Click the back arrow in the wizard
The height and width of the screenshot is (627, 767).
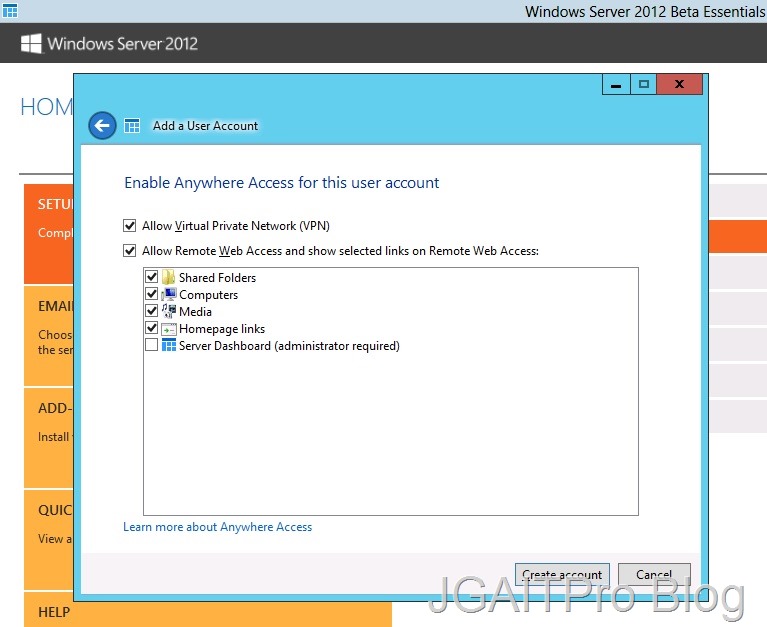102,125
